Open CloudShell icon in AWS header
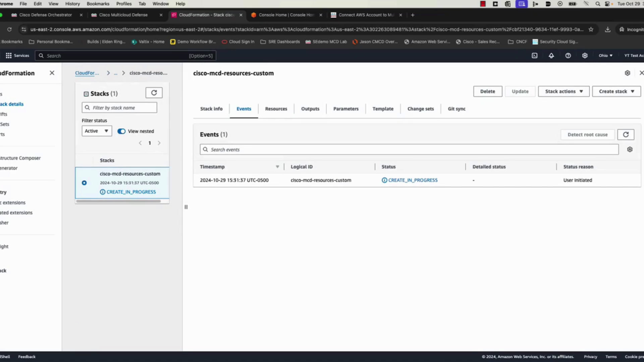Viewport: 644px width, 362px height. pos(535,56)
